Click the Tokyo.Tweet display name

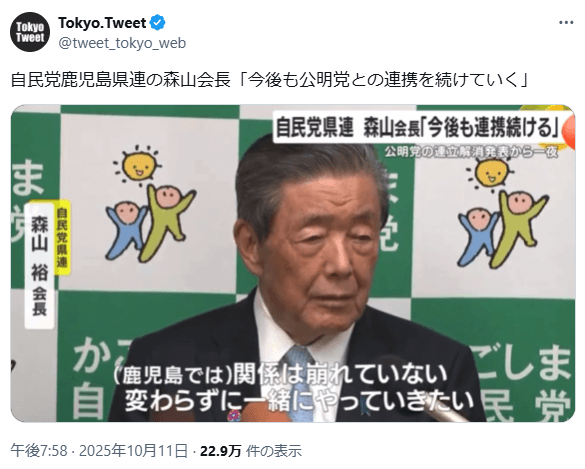tap(102, 23)
